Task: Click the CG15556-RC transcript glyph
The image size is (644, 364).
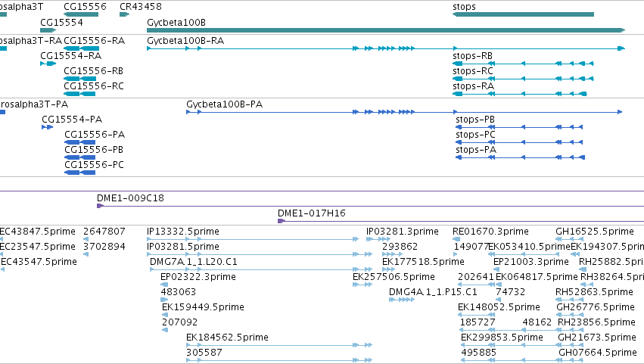Action: (79, 94)
